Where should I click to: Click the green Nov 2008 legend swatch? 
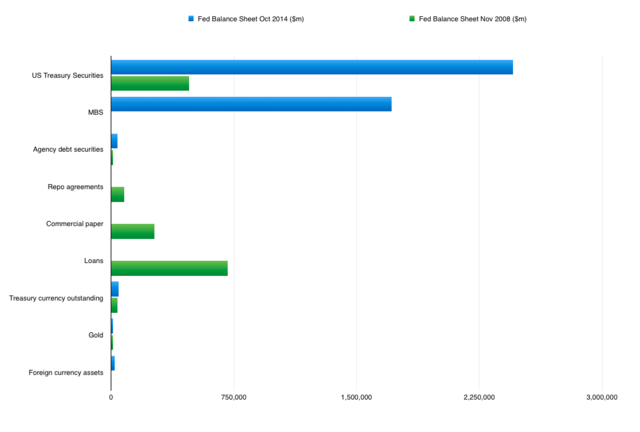(x=412, y=19)
